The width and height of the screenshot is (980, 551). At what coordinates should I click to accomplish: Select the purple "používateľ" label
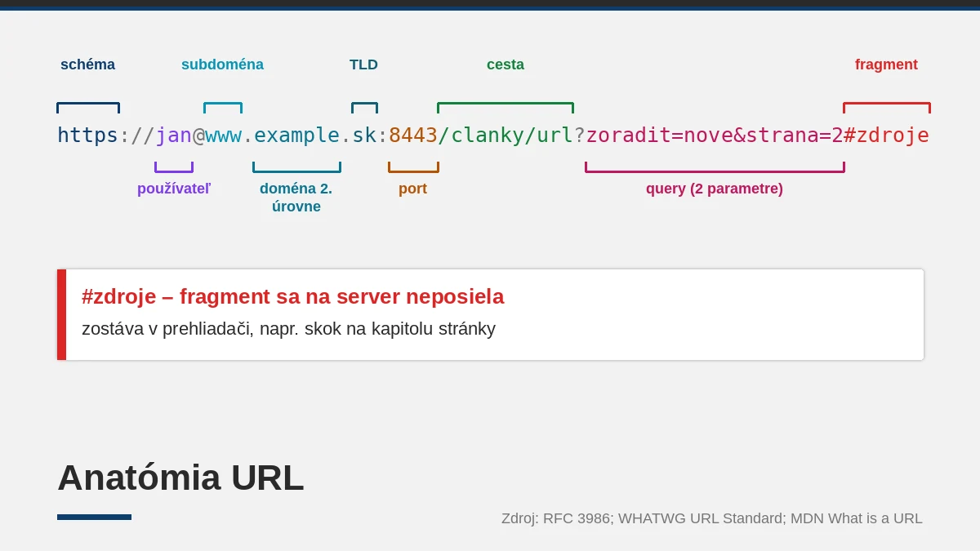click(x=174, y=189)
